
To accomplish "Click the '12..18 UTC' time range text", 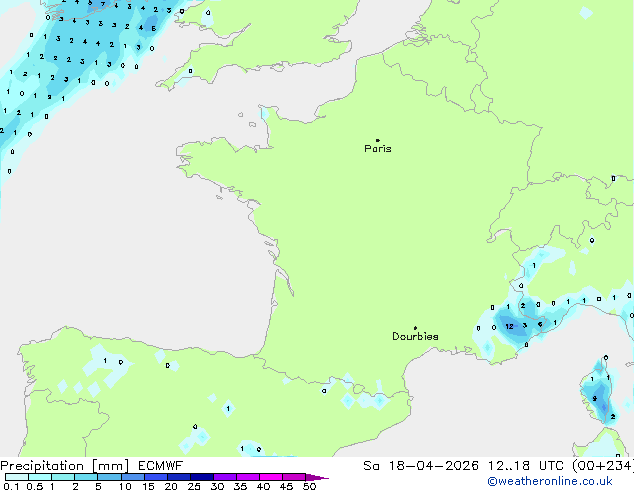I will coord(526,466).
